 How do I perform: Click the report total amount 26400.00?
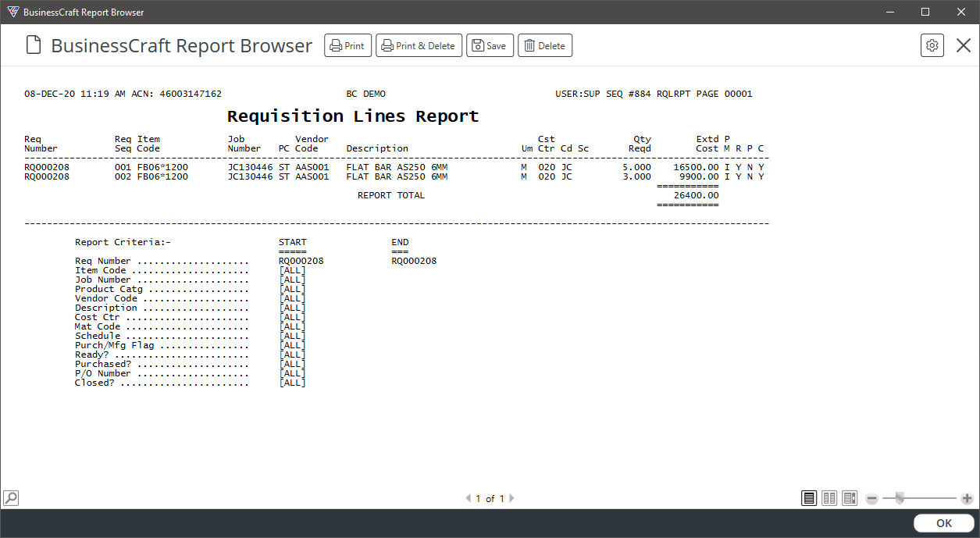click(696, 195)
